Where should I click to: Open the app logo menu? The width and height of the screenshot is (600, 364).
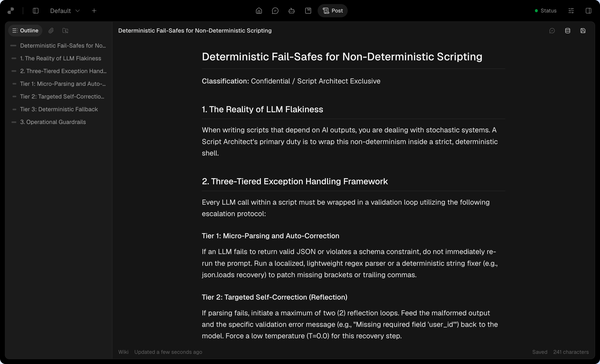coord(11,11)
